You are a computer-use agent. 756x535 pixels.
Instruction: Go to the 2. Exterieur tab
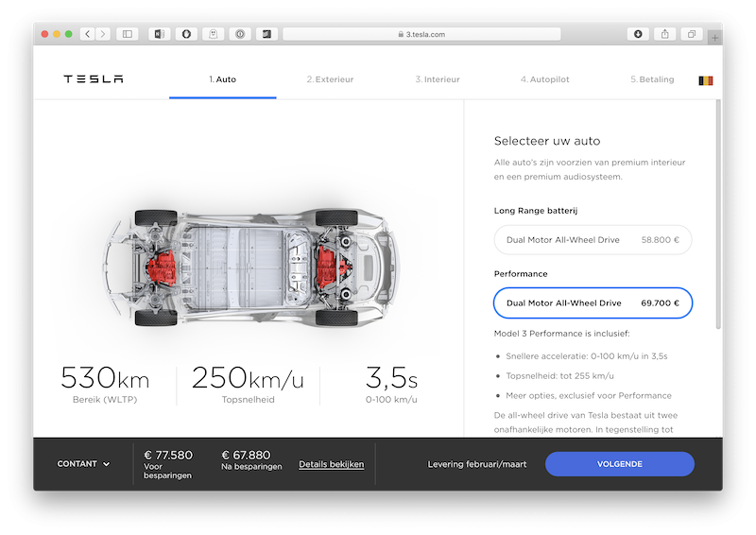coord(330,79)
